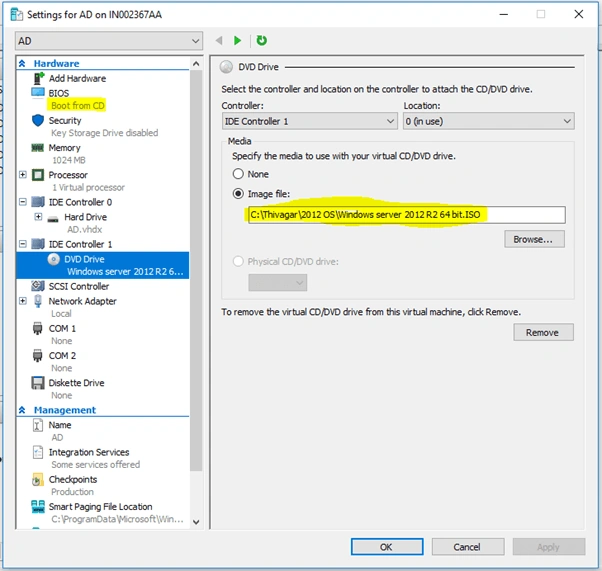The width and height of the screenshot is (602, 571).
Task: Click the COM 2 port icon
Action: tap(38, 356)
